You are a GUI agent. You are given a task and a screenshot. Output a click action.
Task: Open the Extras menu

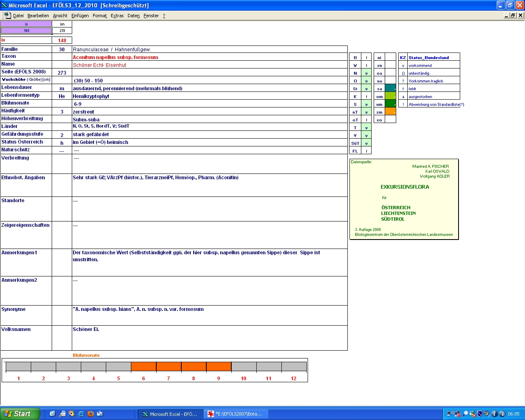pos(117,16)
